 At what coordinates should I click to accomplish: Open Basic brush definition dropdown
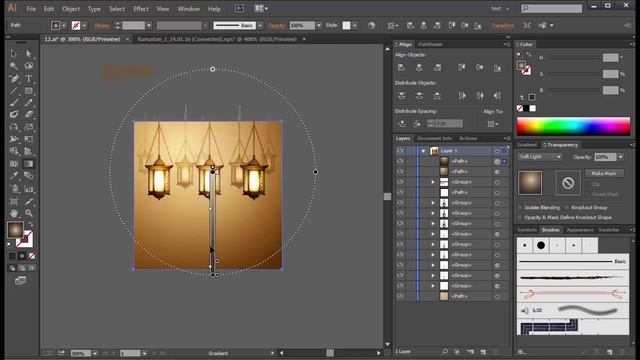coord(260,25)
